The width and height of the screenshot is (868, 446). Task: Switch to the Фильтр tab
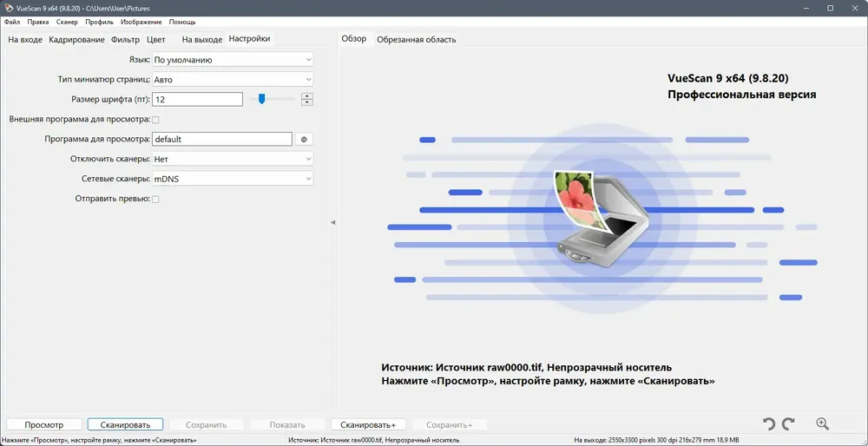125,40
